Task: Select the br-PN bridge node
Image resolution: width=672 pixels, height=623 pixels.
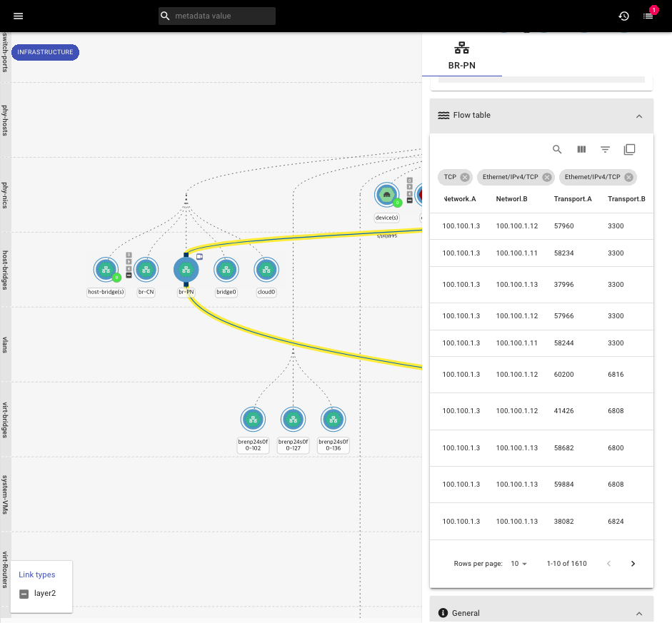Action: click(186, 270)
